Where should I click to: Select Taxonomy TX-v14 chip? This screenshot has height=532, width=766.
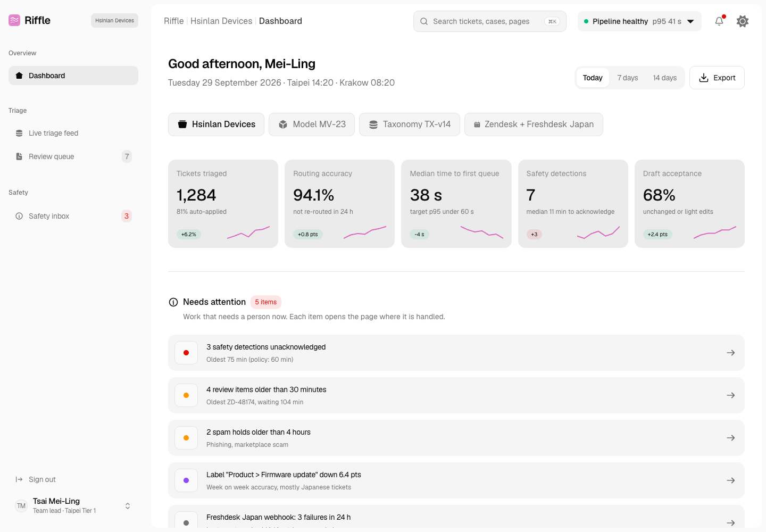pos(410,124)
